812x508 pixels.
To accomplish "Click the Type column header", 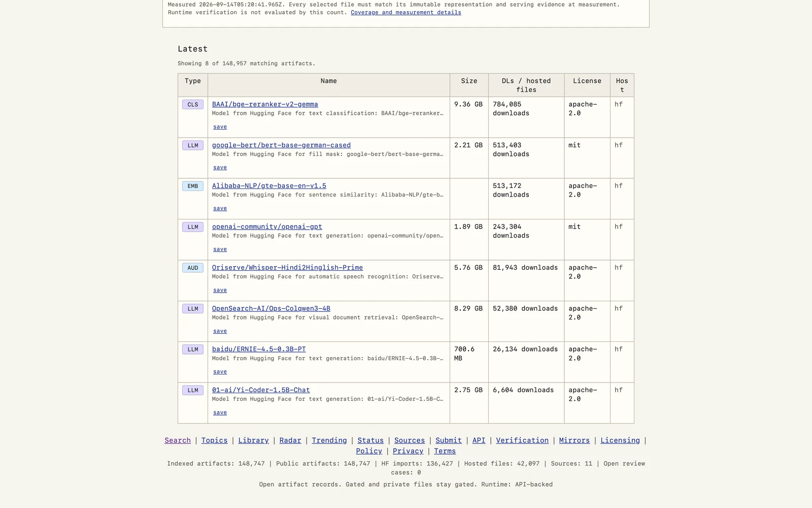I will tap(193, 85).
